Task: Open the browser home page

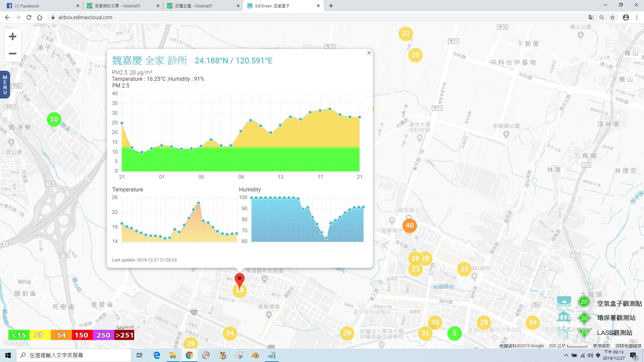Action: click(x=40, y=17)
